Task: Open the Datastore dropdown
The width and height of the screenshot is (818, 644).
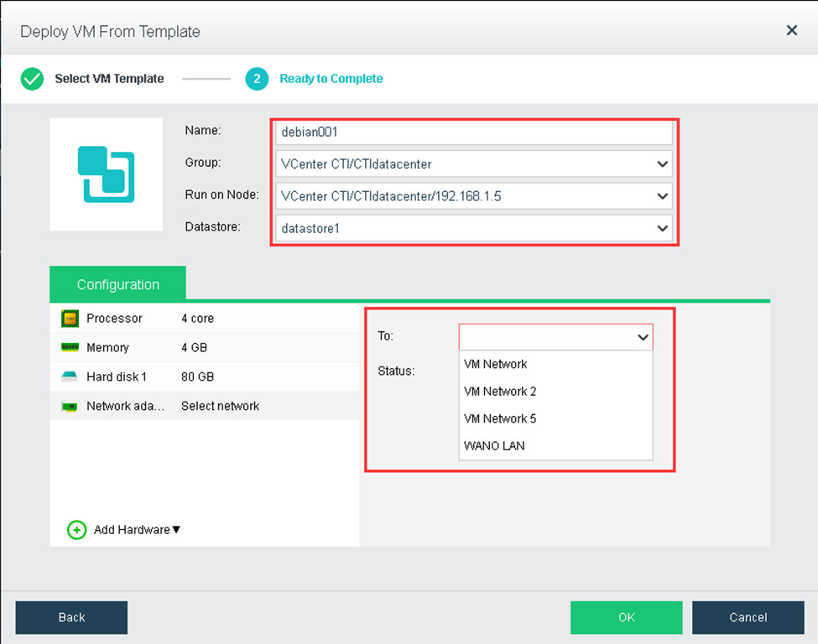Action: [474, 228]
